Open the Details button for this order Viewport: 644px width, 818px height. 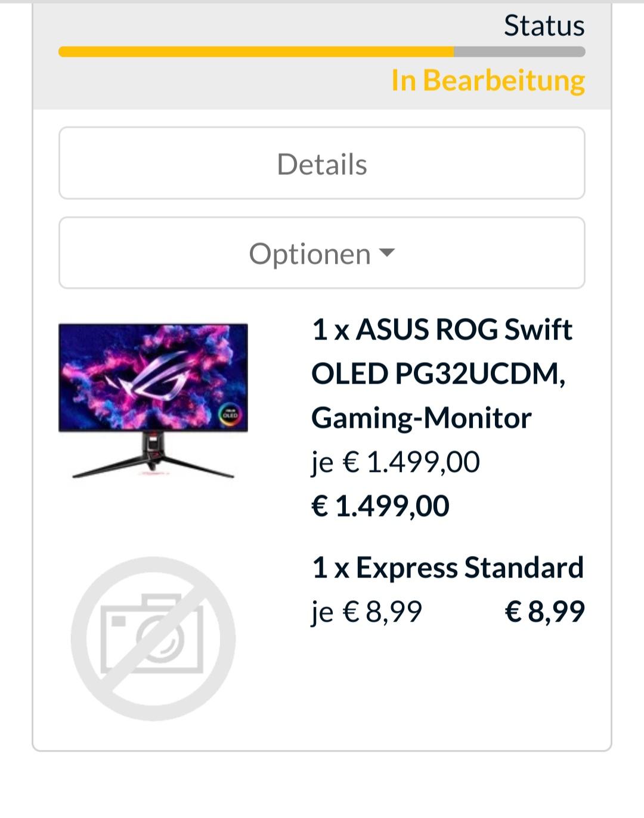[322, 163]
